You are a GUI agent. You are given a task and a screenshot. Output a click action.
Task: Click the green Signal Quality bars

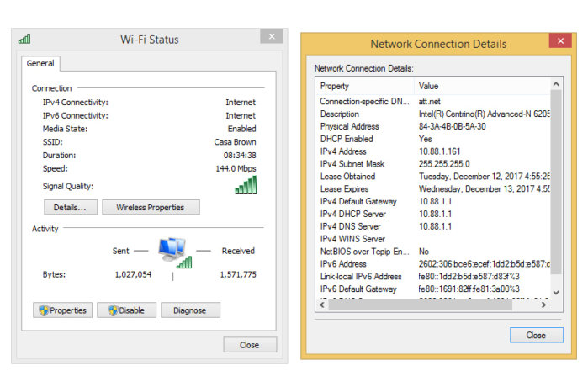[246, 185]
